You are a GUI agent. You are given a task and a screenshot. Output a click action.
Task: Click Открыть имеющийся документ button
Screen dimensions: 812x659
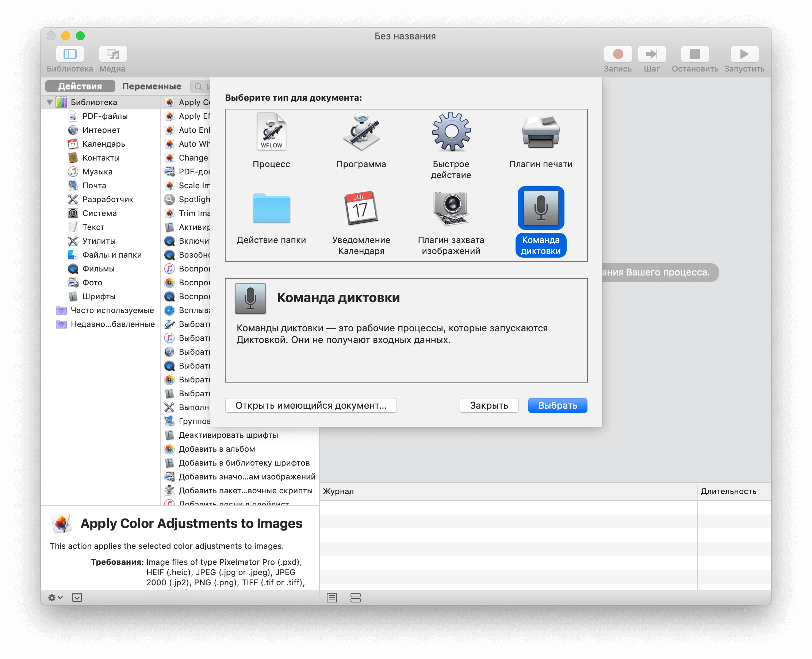(311, 405)
